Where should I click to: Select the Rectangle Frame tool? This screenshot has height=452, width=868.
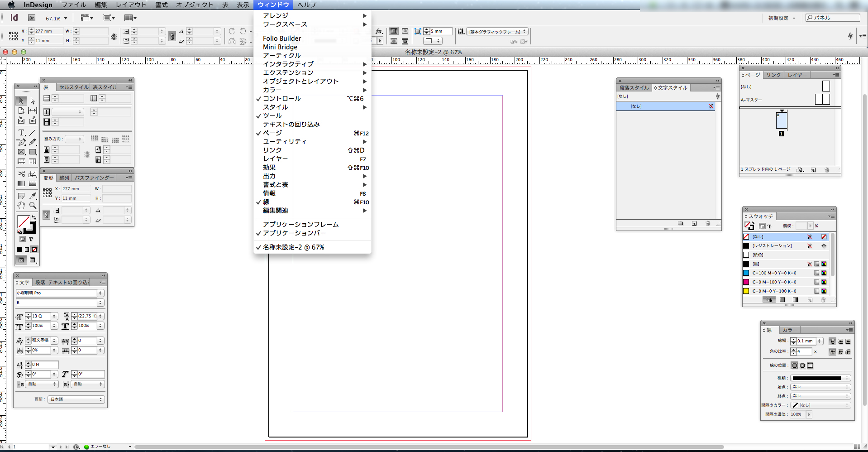click(21, 152)
